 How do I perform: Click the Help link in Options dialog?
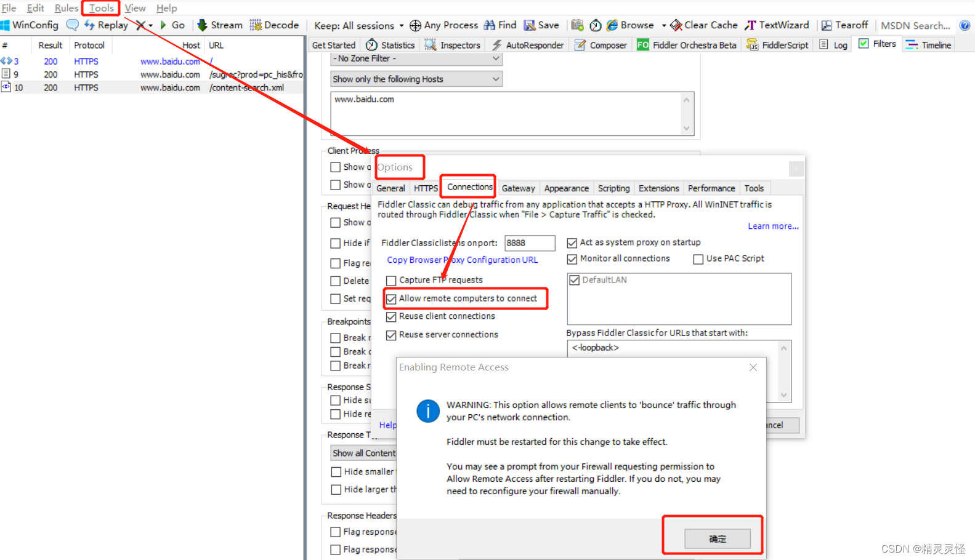[x=387, y=425]
